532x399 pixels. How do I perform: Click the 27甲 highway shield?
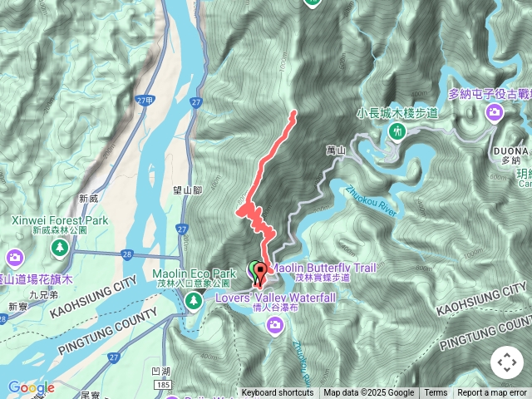point(145,101)
